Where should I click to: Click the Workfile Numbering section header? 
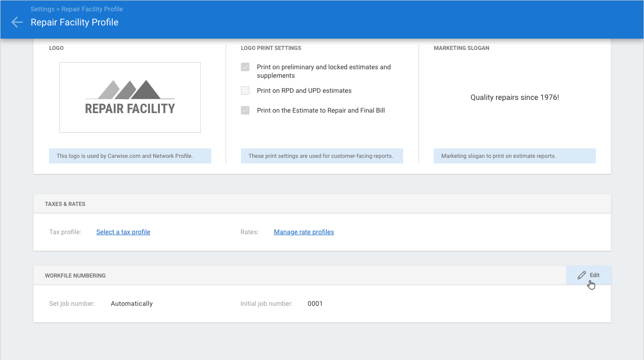tap(75, 276)
